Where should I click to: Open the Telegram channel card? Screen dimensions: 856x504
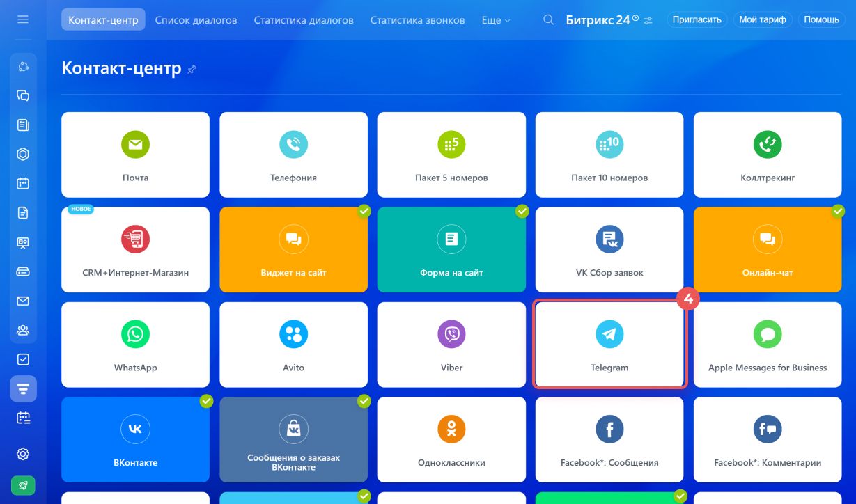609,344
